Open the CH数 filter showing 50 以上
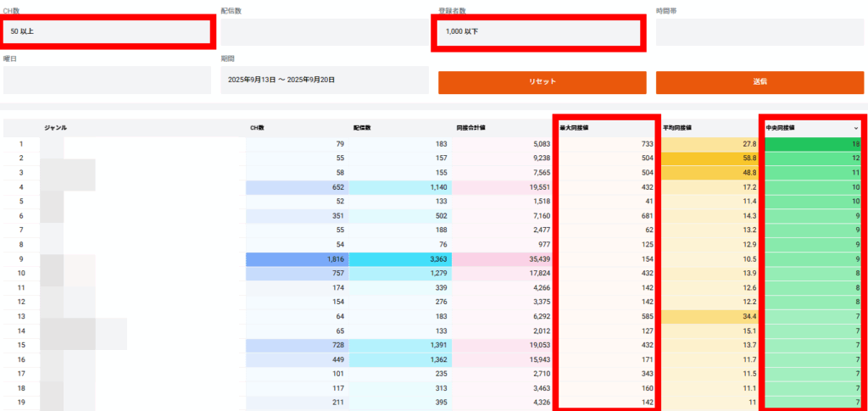 coord(107,31)
